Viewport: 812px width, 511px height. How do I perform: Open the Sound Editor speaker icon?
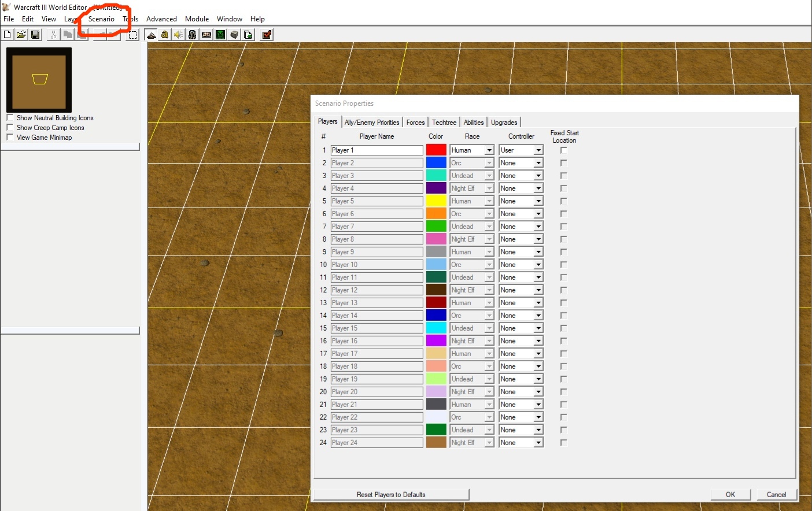pyautogui.click(x=179, y=35)
